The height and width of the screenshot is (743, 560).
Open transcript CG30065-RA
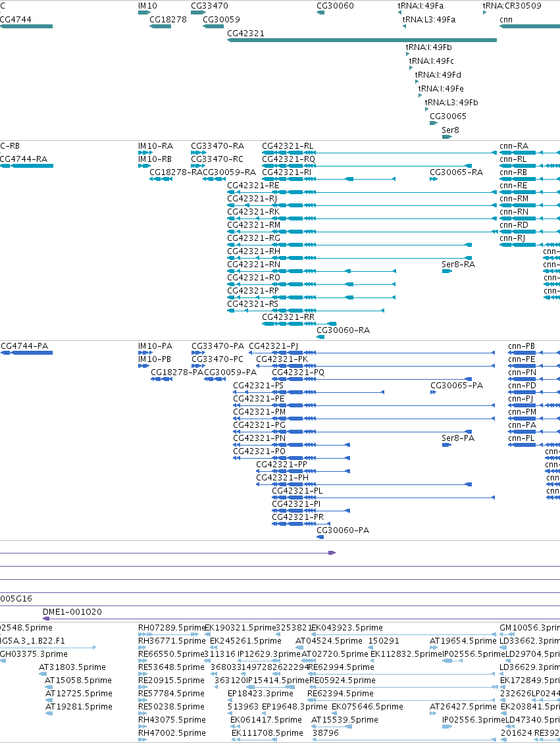(x=456, y=172)
